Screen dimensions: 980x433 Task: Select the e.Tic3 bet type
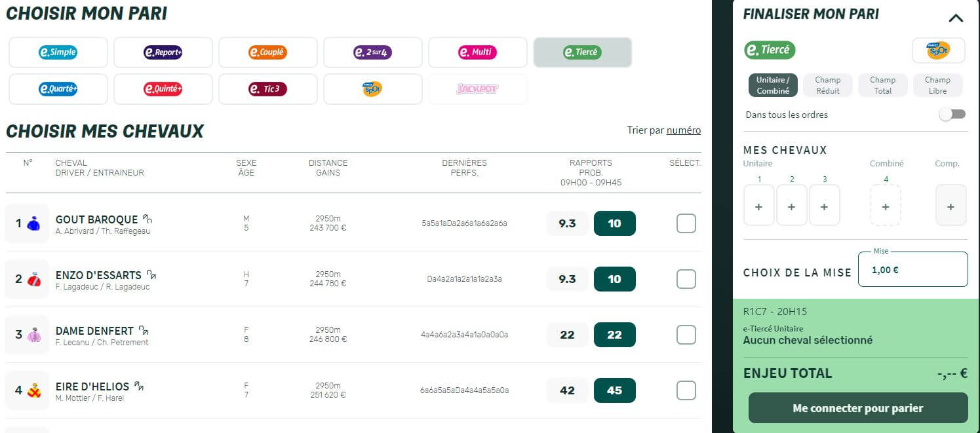pyautogui.click(x=267, y=89)
